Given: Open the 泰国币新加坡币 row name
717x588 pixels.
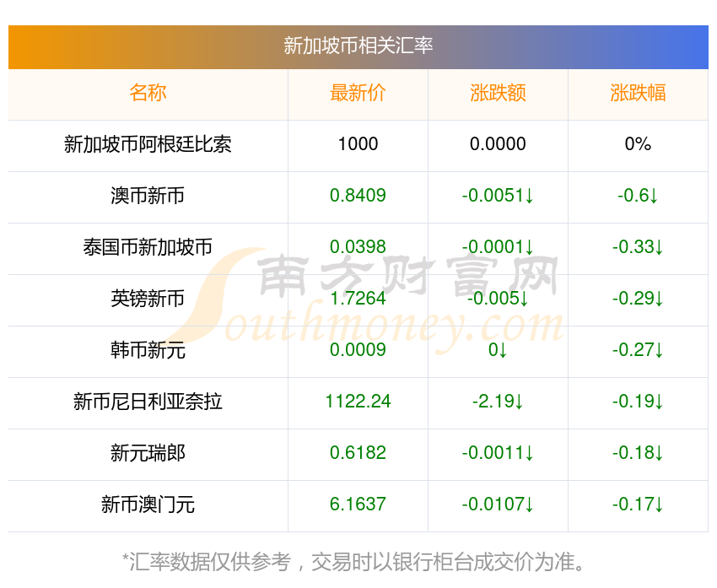Looking at the screenshot, I should (x=148, y=247).
